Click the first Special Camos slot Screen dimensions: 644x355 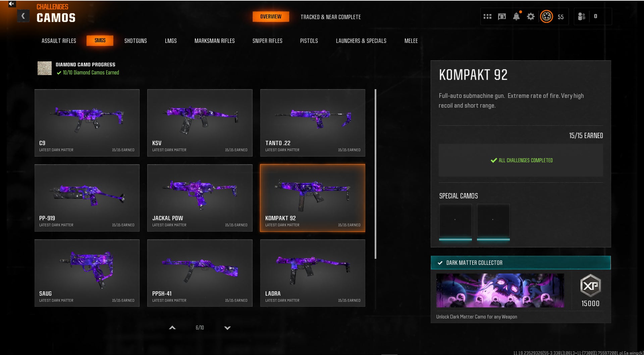click(x=455, y=221)
